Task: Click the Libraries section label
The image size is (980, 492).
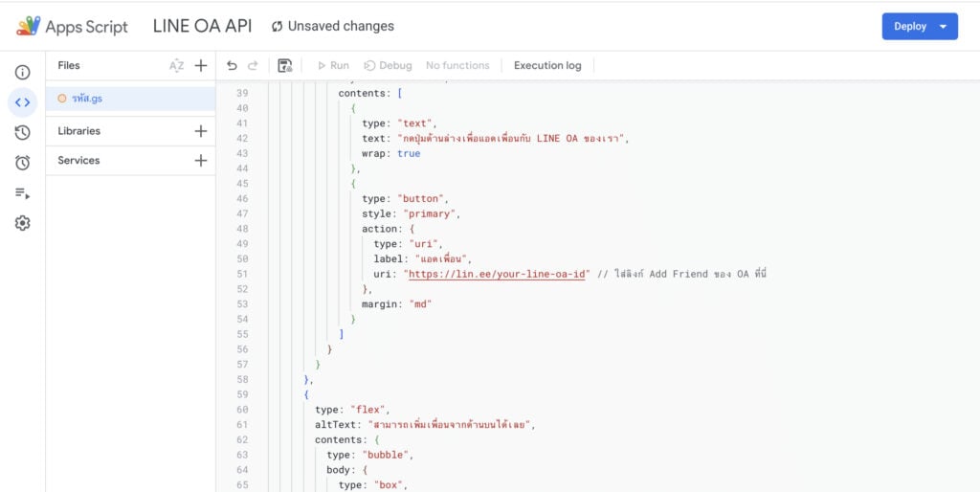Action: (x=78, y=131)
